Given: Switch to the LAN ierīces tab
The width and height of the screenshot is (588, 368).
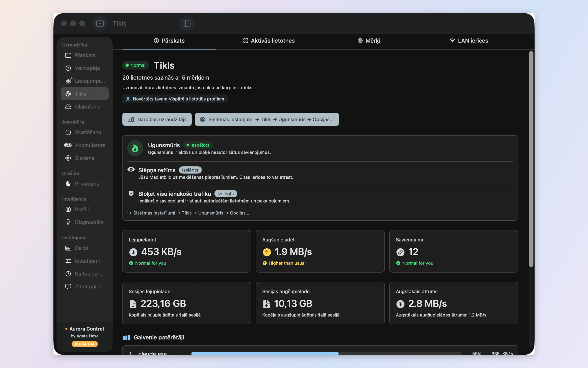Looking at the screenshot, I should 469,41.
